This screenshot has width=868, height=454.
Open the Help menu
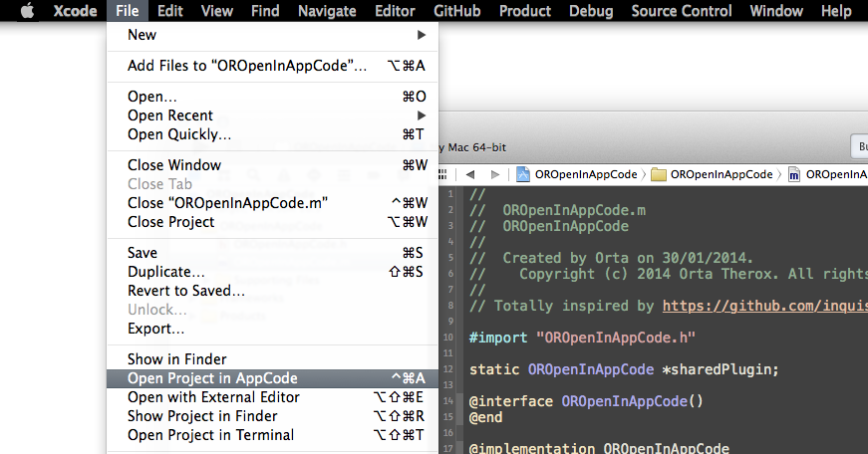836,11
